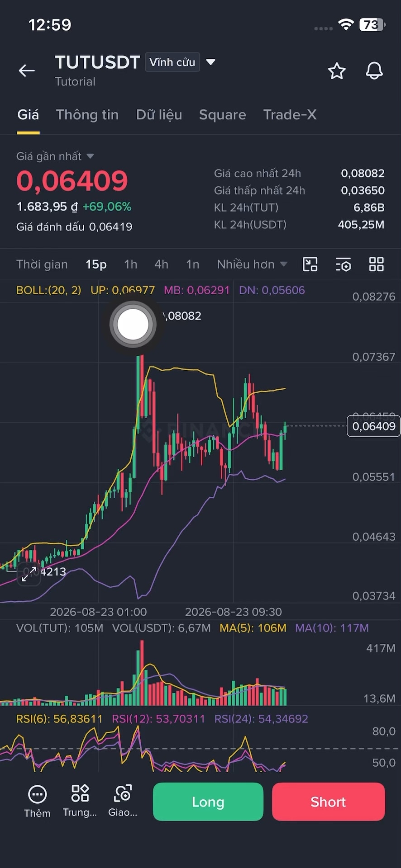Image resolution: width=401 pixels, height=868 pixels.
Task: Tap the last price 0,06409 in red
Action: (72, 181)
